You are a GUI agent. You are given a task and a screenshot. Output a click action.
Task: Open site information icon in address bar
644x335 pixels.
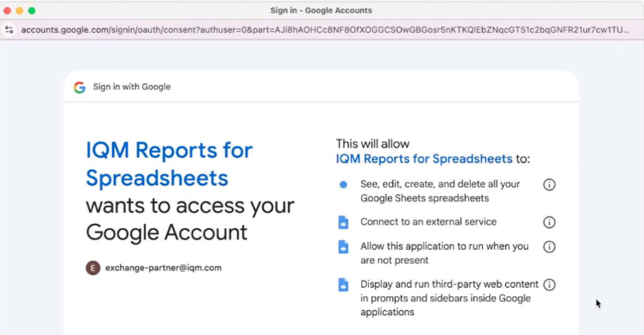tap(9, 30)
